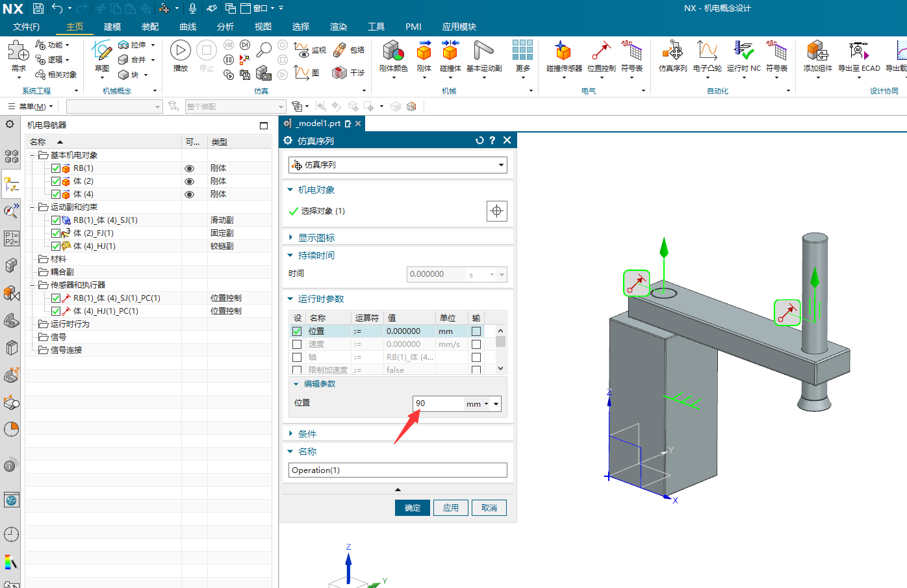This screenshot has height=588, width=907.
Task: Click the 确定 button
Action: (x=413, y=508)
